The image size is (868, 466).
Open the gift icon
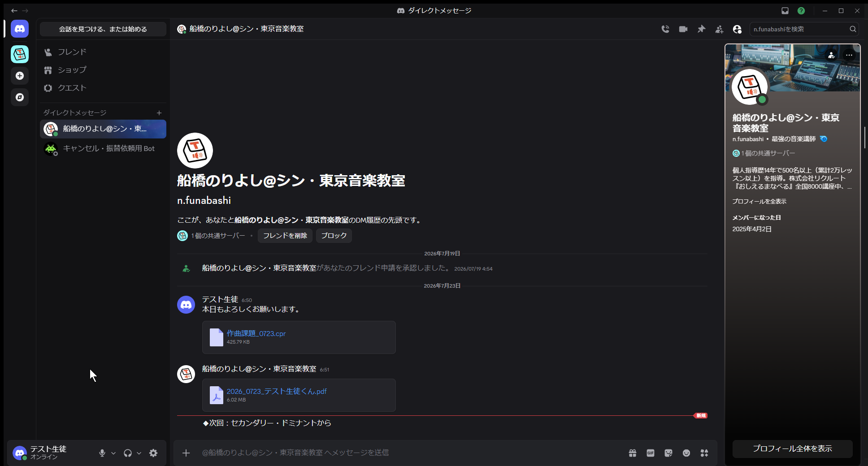point(633,453)
